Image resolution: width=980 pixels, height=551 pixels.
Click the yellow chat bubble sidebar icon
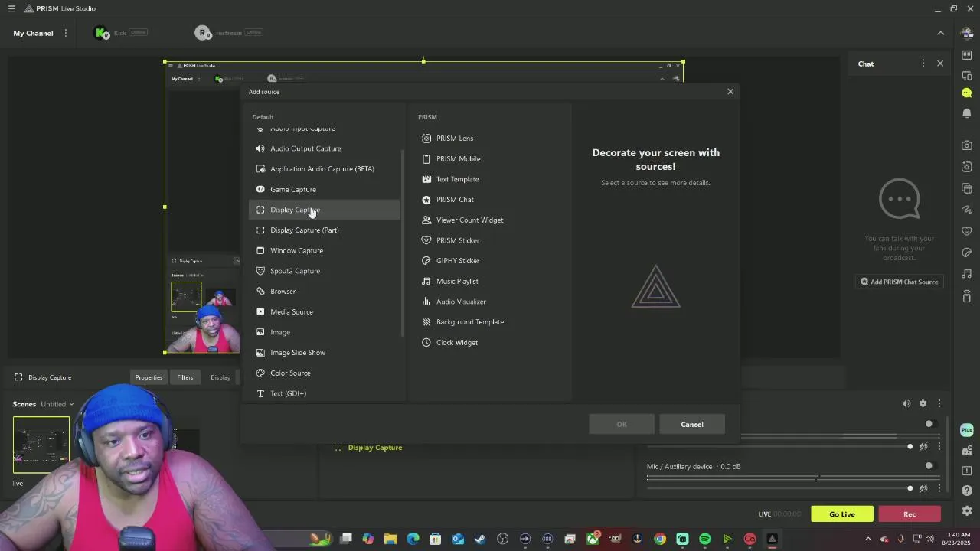click(x=967, y=93)
